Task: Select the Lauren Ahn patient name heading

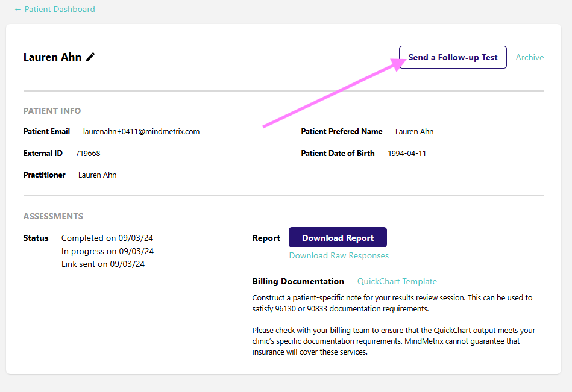Action: click(x=52, y=57)
